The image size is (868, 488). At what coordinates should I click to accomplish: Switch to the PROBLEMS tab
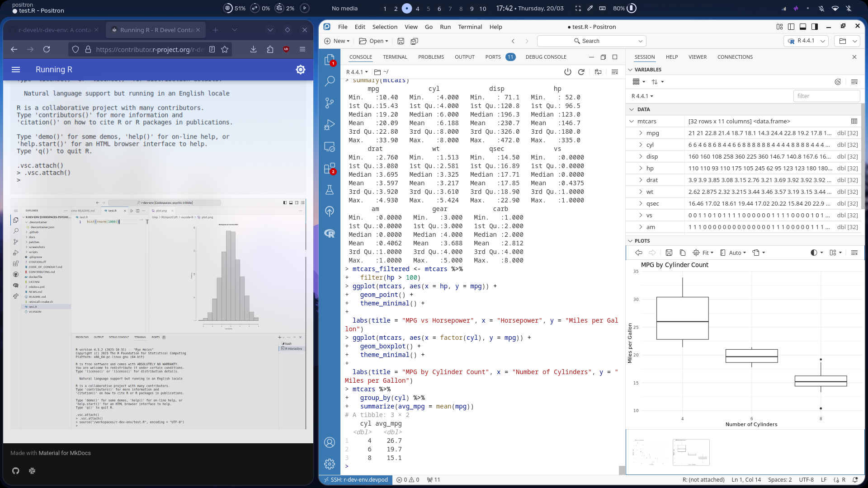coord(431,57)
